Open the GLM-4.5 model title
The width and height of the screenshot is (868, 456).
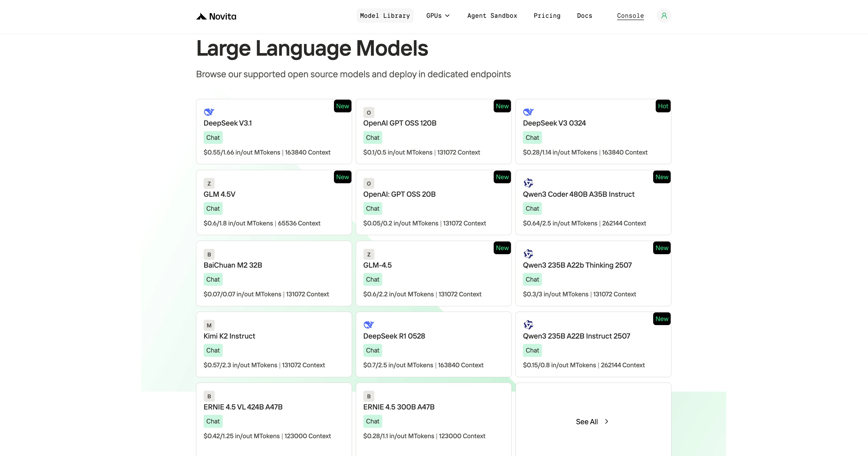(x=377, y=265)
